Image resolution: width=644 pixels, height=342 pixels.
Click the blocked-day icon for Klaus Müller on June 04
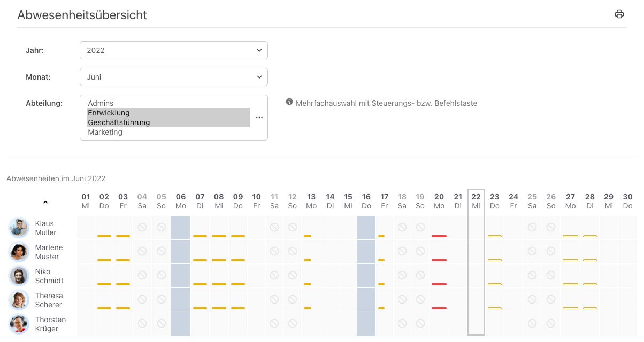[142, 227]
